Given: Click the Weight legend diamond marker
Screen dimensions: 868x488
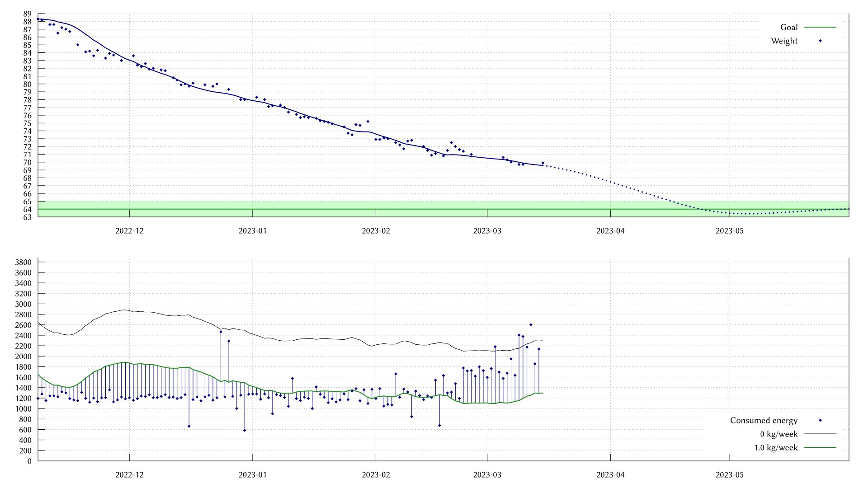Looking at the screenshot, I should coord(820,41).
